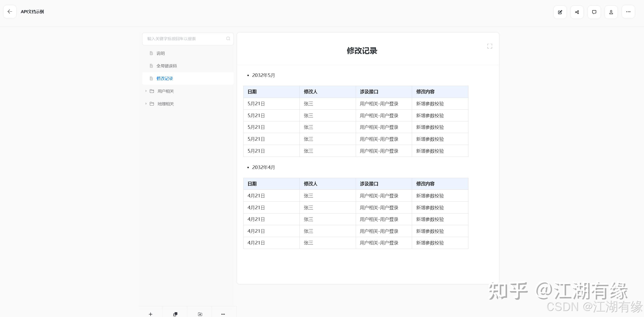The image size is (644, 317).
Task: Click the edit document pencil icon
Action: (x=560, y=12)
